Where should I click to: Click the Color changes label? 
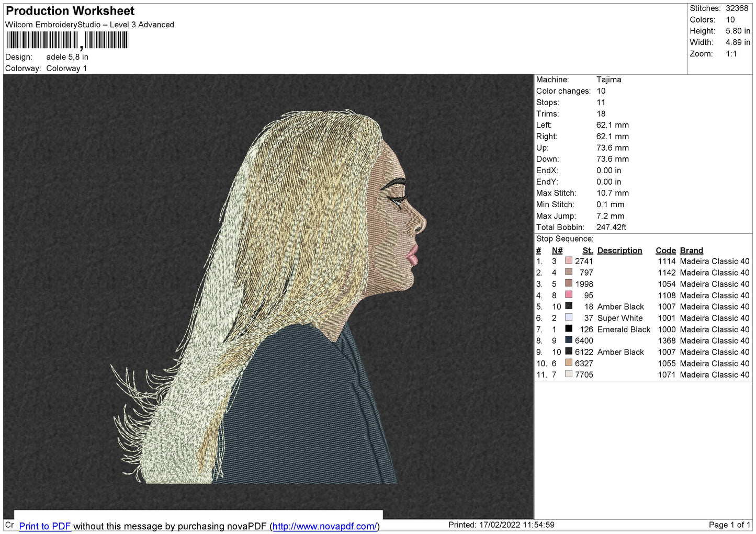click(563, 91)
